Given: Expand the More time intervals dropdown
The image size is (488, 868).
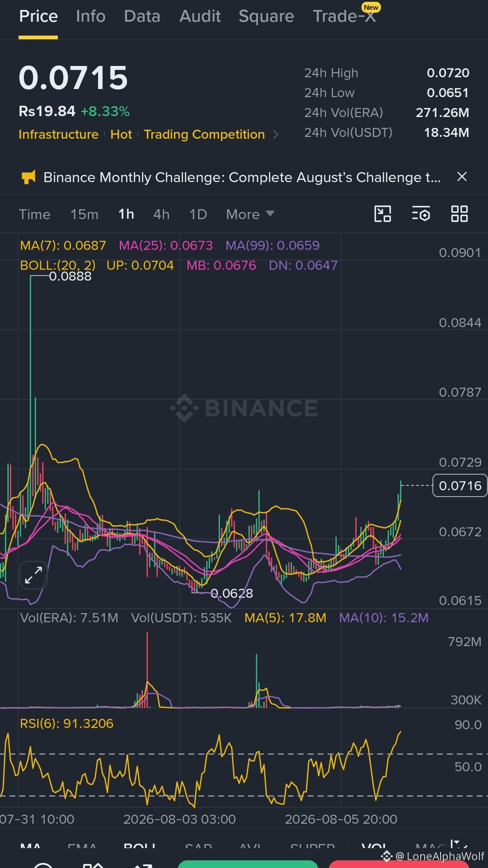Looking at the screenshot, I should (x=250, y=214).
